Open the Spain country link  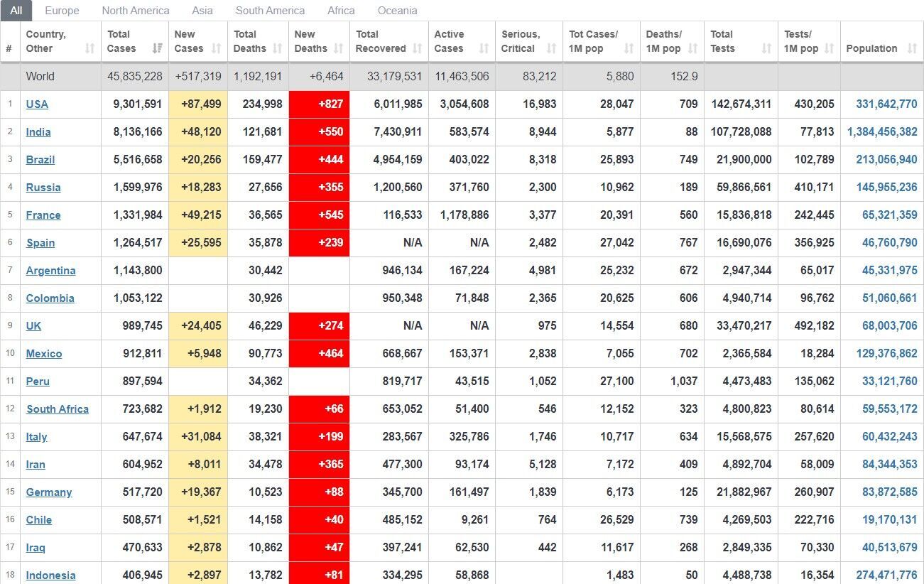click(x=40, y=243)
